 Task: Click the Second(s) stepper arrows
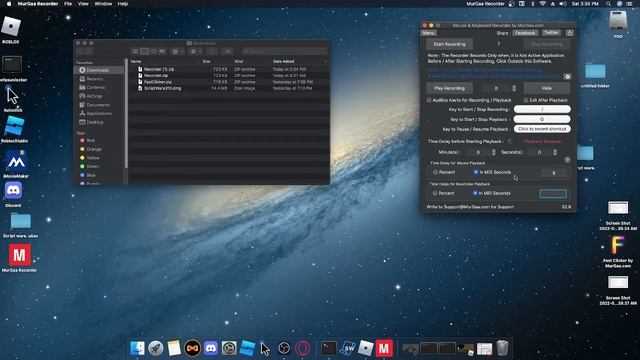coord(555,152)
